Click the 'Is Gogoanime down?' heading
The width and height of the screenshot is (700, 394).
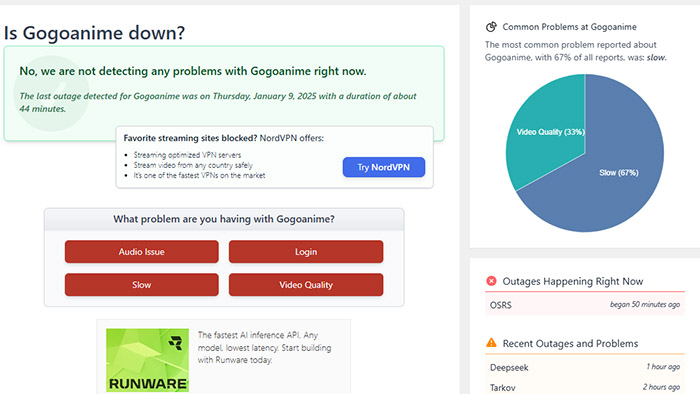(94, 33)
